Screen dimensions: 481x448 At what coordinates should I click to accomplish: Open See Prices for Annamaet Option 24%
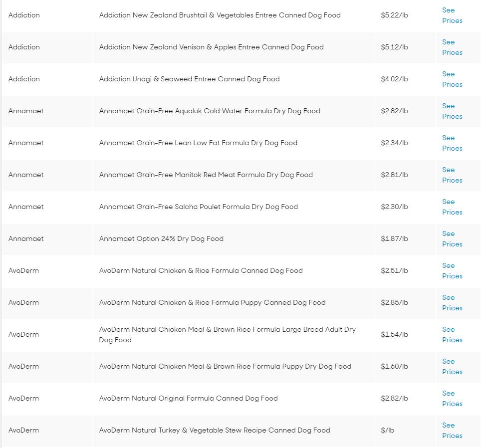(x=452, y=238)
